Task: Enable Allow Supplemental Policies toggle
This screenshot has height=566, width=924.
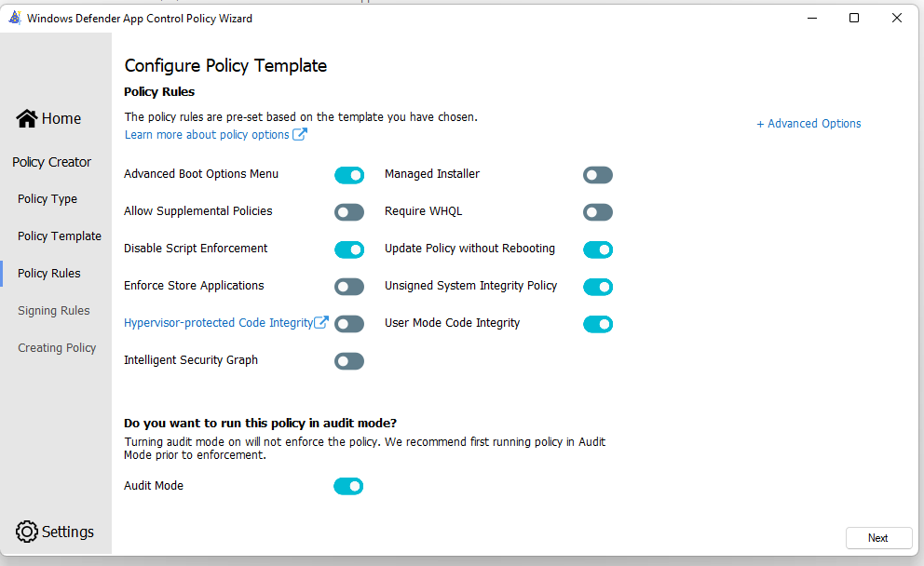Action: click(349, 212)
